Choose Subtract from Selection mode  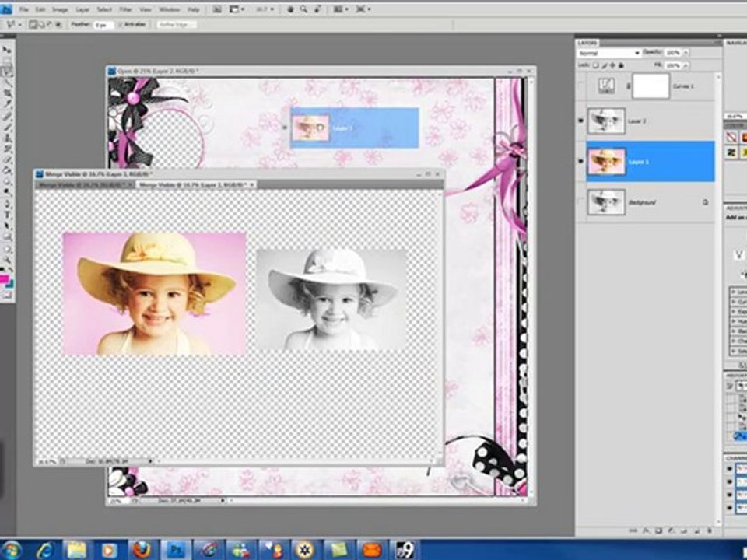[51, 24]
